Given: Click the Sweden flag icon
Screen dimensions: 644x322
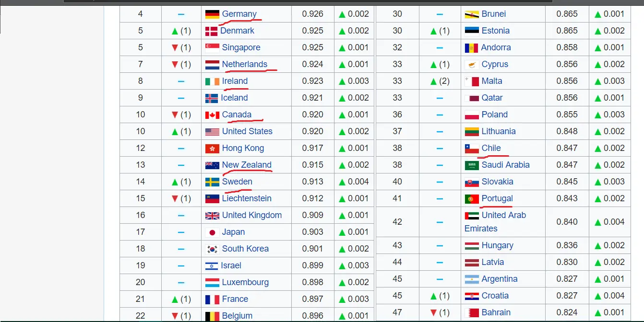Looking at the screenshot, I should (212, 182).
